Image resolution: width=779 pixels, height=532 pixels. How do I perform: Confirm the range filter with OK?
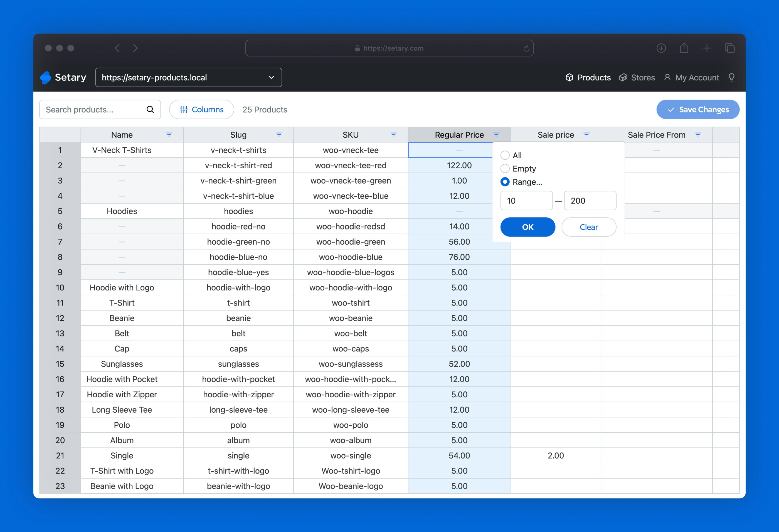pos(527,227)
